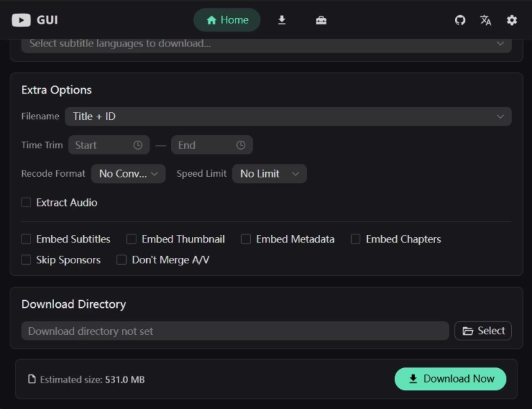532x409 pixels.
Task: Click the YouTube play logo icon
Action: 21,20
